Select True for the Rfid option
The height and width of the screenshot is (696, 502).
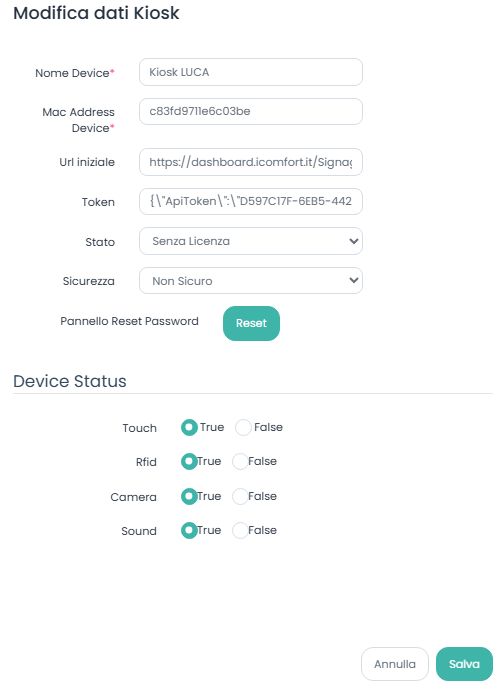point(189,462)
